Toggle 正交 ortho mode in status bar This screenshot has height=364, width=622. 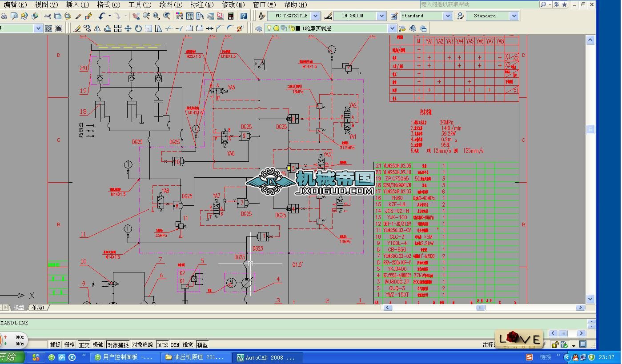click(84, 345)
